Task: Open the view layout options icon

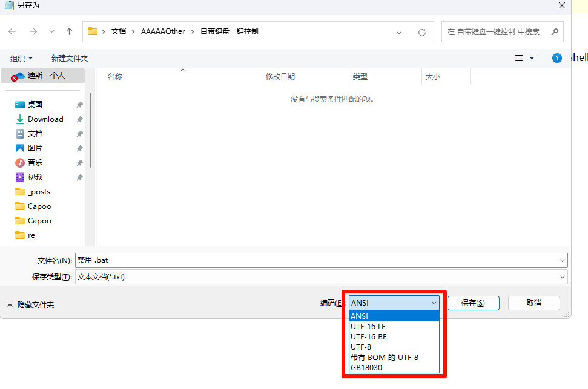Action: point(519,58)
